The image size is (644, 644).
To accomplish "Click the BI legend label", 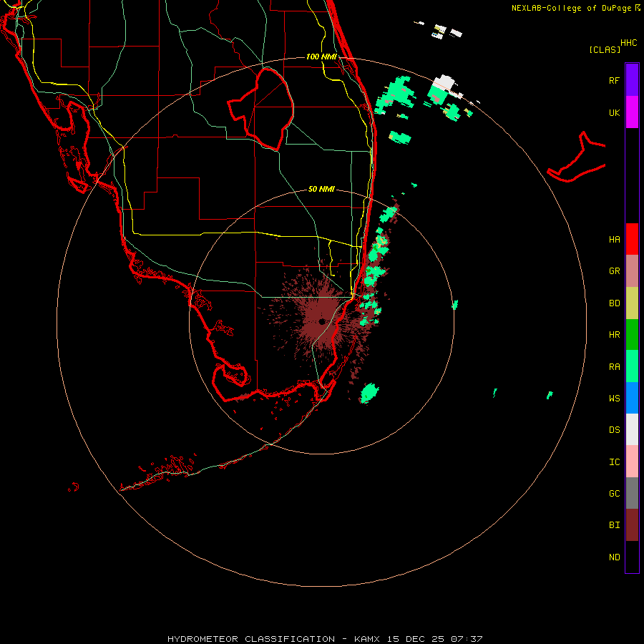I will click(614, 525).
